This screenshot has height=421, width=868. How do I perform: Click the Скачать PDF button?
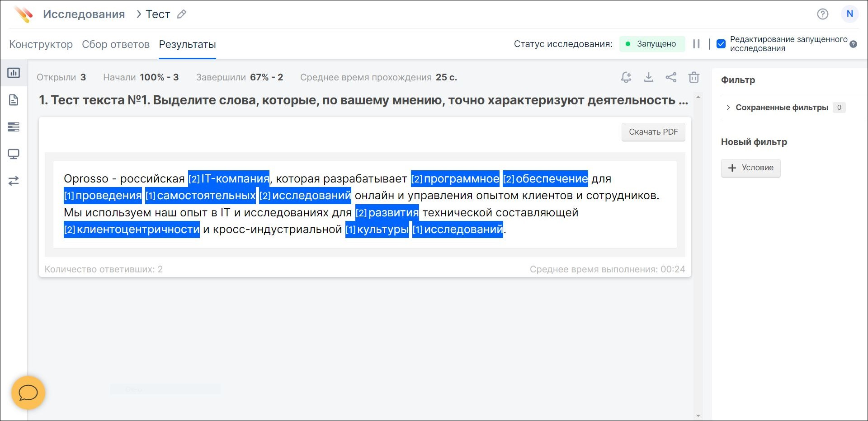coord(653,132)
